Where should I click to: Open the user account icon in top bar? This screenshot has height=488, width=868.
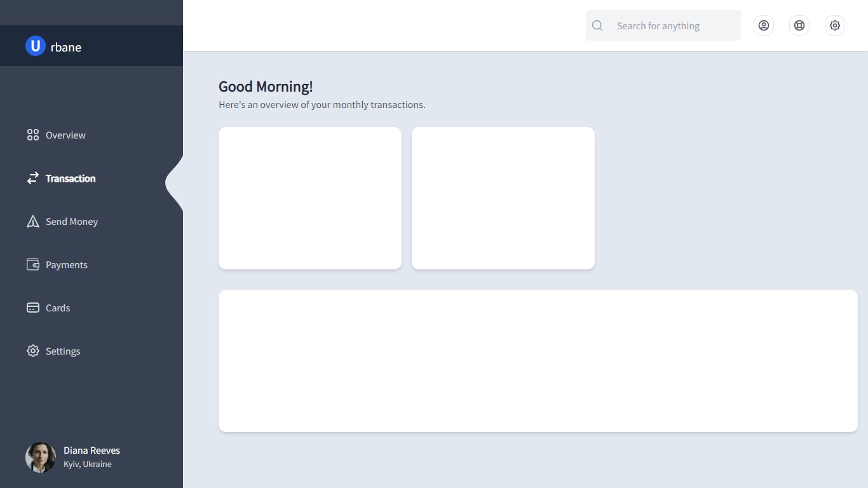point(763,25)
